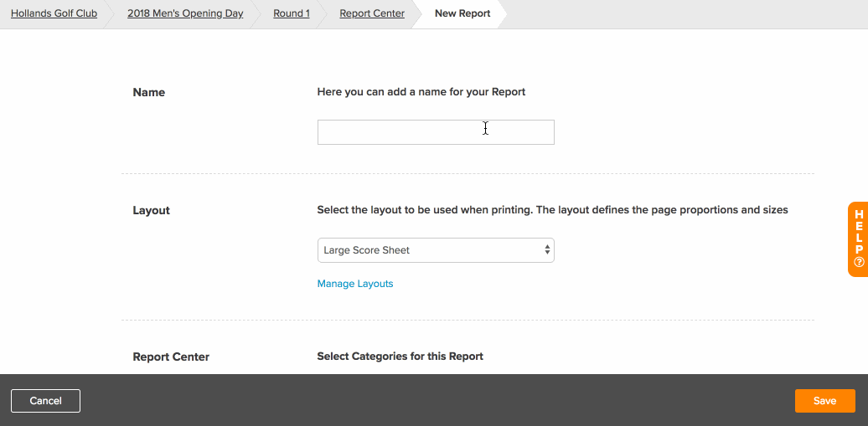
Task: Return to Report Center breadcrumb
Action: coord(372,13)
